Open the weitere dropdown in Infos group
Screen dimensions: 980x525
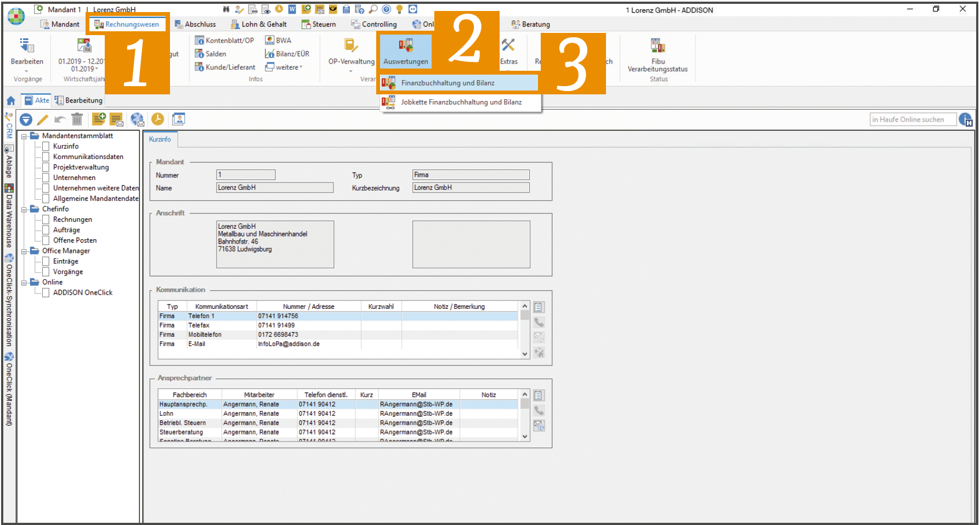point(284,67)
